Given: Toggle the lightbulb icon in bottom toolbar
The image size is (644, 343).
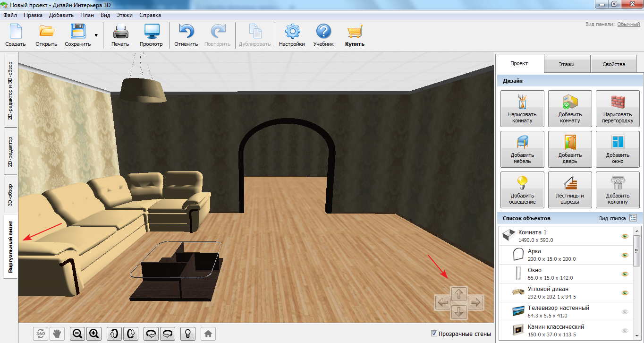Looking at the screenshot, I should pos(187,334).
